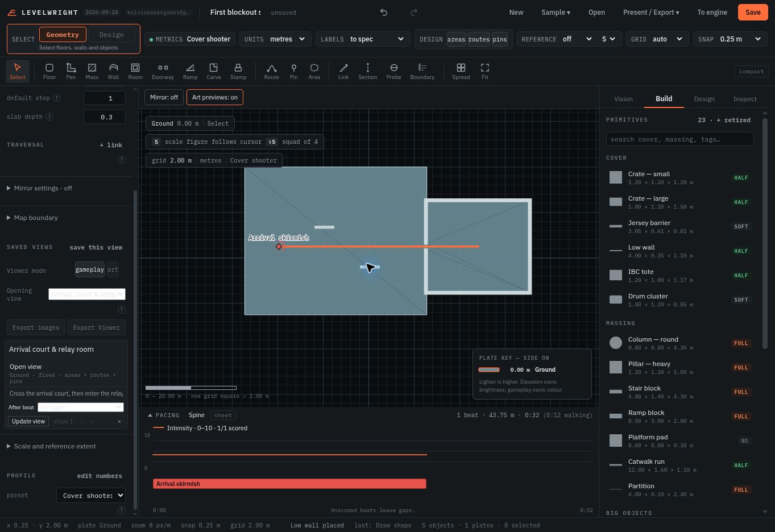This screenshot has height=532, width=775.
Task: Open the Inspect tab
Action: click(745, 99)
